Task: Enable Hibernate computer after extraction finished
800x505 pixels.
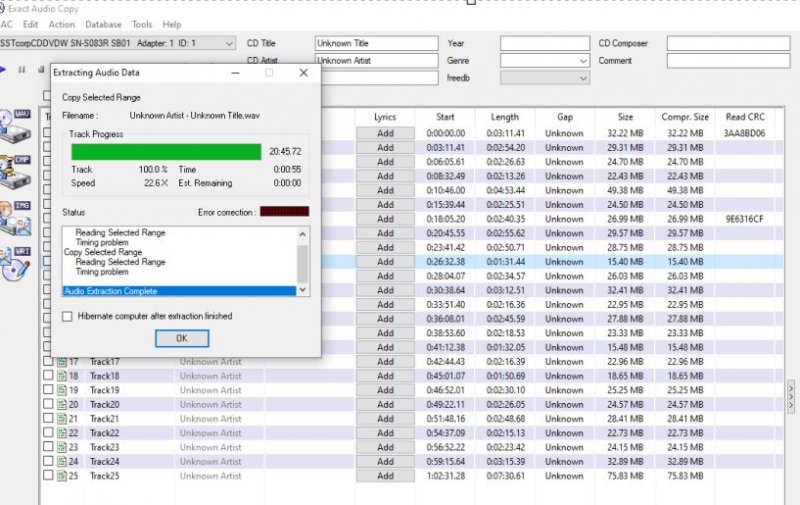Action: 68,316
